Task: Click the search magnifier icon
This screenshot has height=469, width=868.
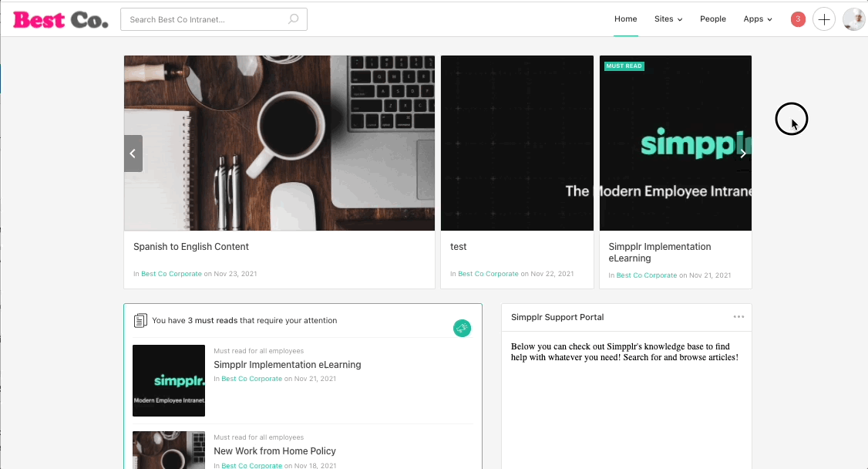Action: tap(294, 19)
